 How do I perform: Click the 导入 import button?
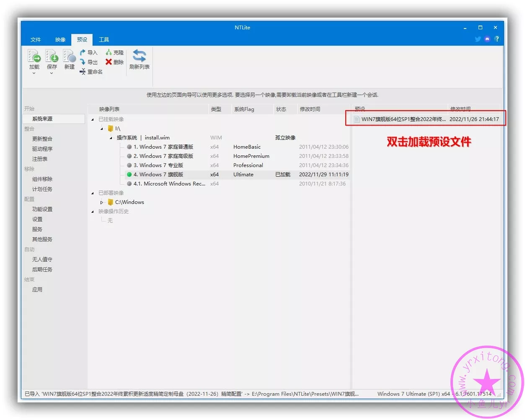[x=88, y=52]
